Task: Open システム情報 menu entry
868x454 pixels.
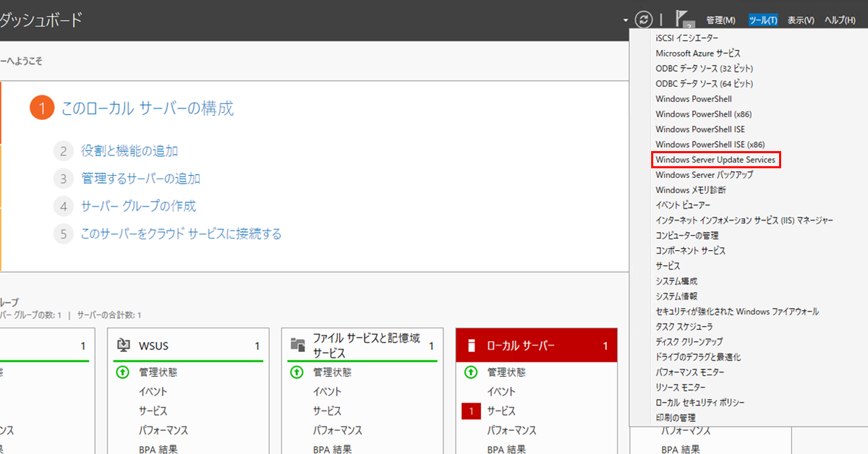Action: [676, 296]
